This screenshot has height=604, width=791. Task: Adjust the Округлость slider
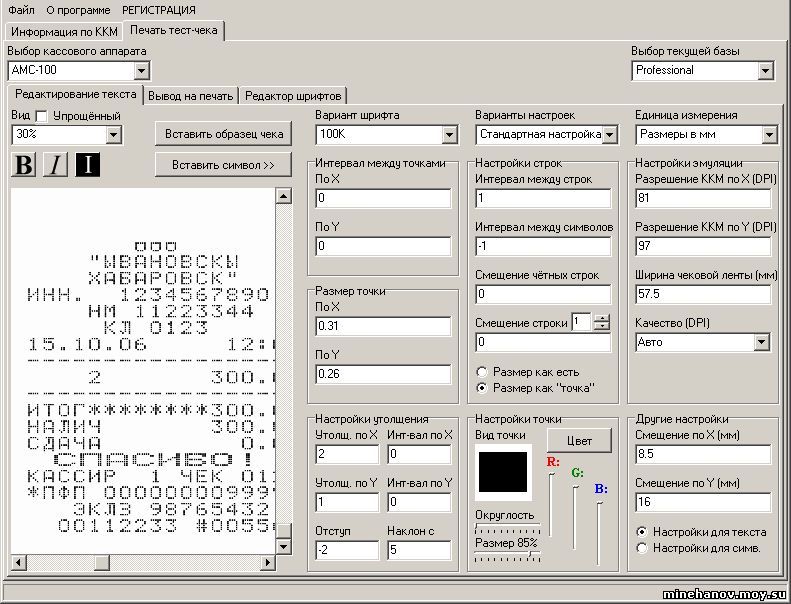[507, 529]
